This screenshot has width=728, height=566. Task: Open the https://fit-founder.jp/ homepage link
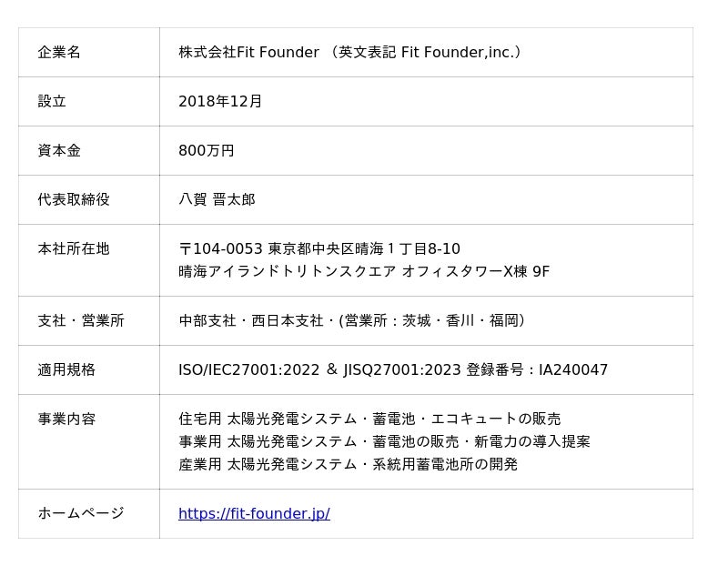[x=254, y=513]
